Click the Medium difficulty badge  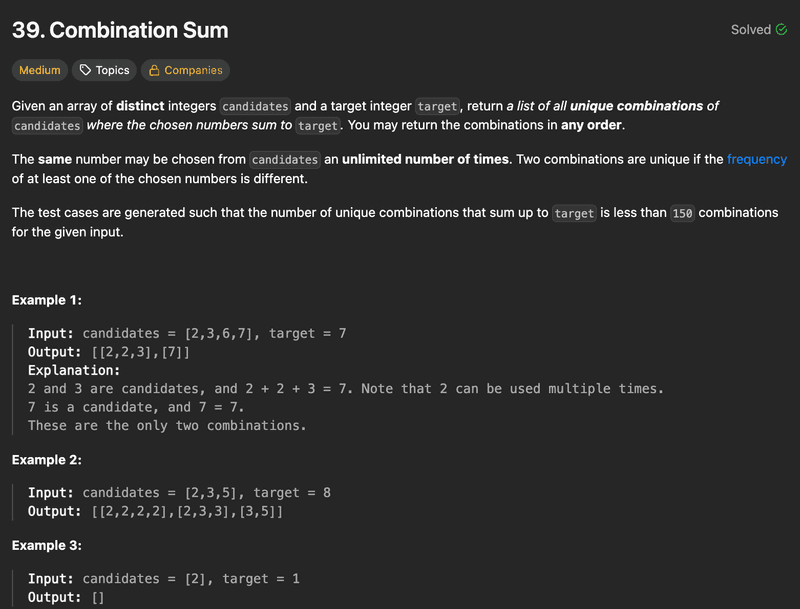click(x=40, y=70)
